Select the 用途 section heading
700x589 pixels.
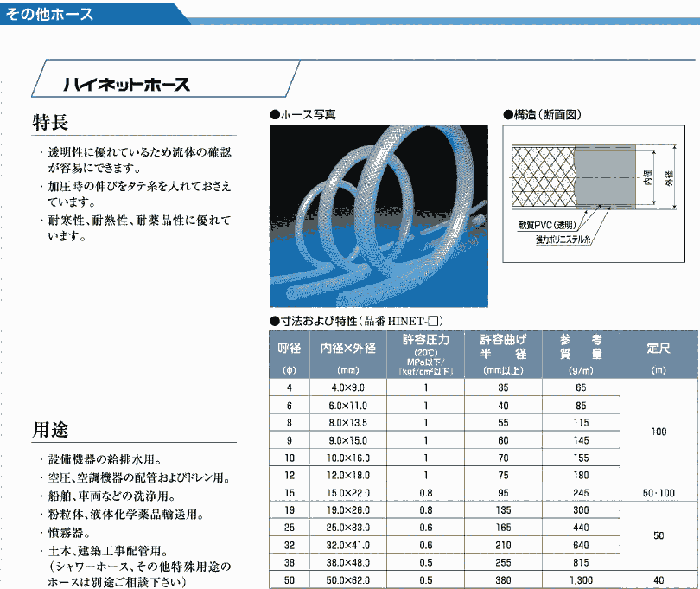50,430
